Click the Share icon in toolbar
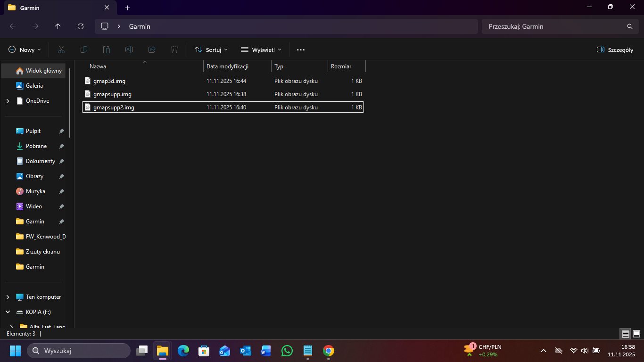644x362 pixels. pyautogui.click(x=152, y=49)
